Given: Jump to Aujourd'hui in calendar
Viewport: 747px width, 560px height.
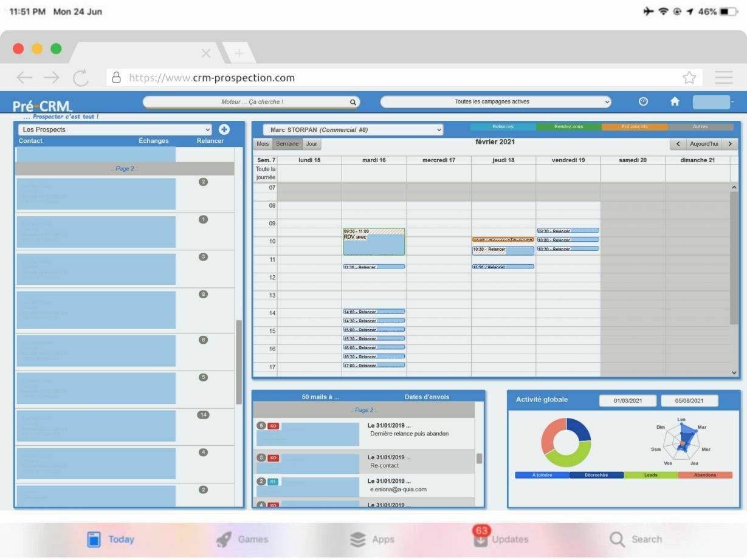Looking at the screenshot, I should (x=704, y=144).
